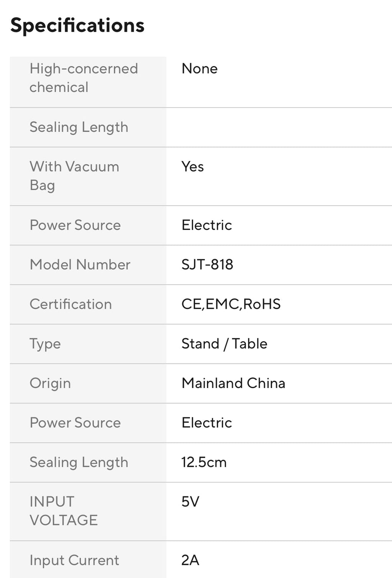Image resolution: width=392 pixels, height=578 pixels.
Task: Select the Model Number label
Action: point(80,265)
